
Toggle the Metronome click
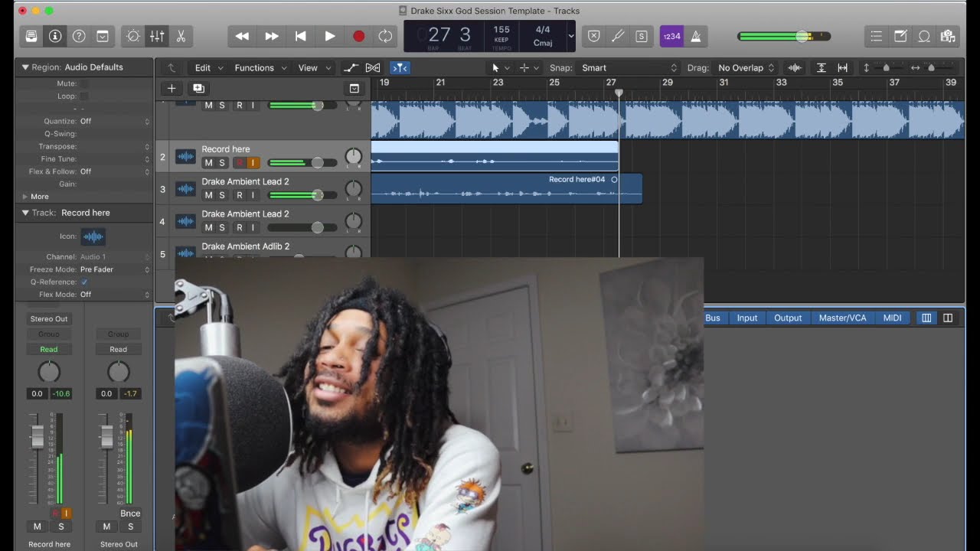[695, 36]
